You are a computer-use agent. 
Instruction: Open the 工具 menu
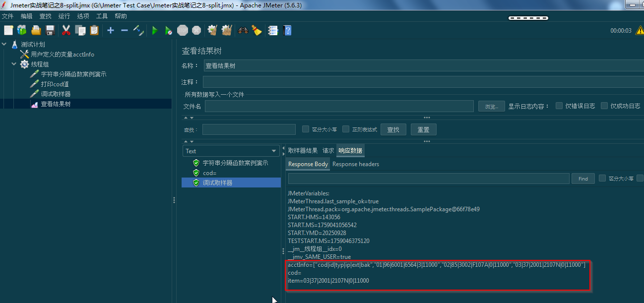pos(102,16)
